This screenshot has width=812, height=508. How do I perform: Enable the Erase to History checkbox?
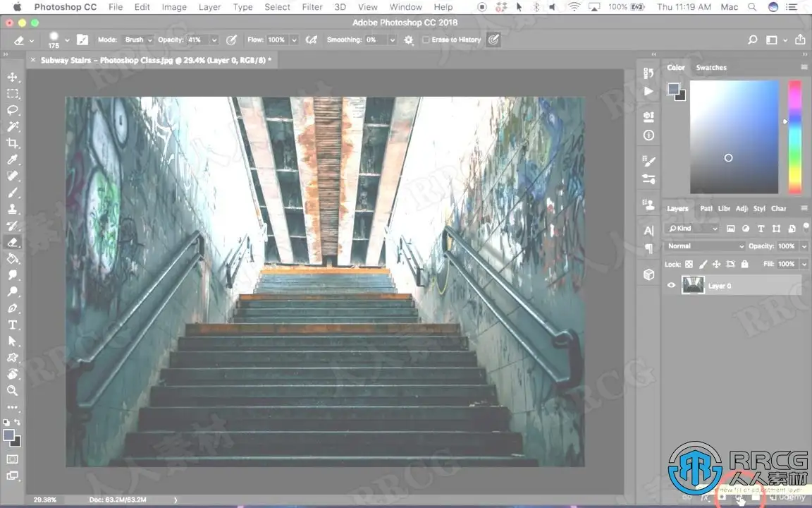(426, 40)
